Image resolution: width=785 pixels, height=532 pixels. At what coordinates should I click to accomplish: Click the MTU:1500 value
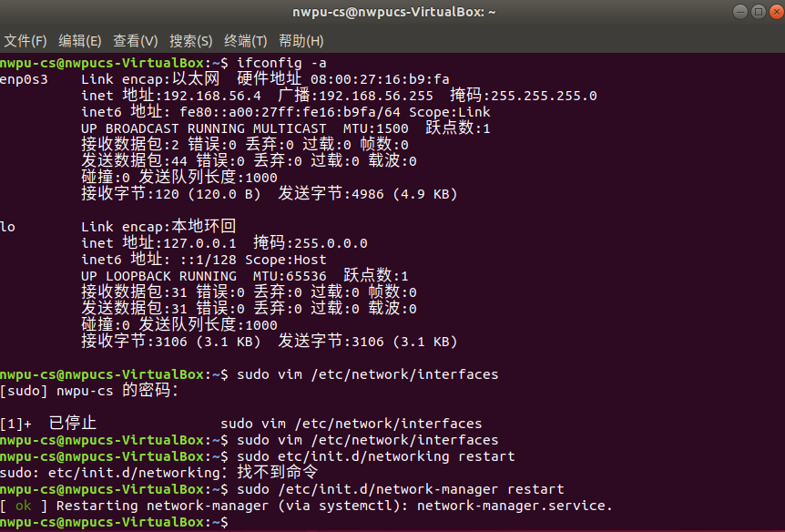tap(375, 128)
